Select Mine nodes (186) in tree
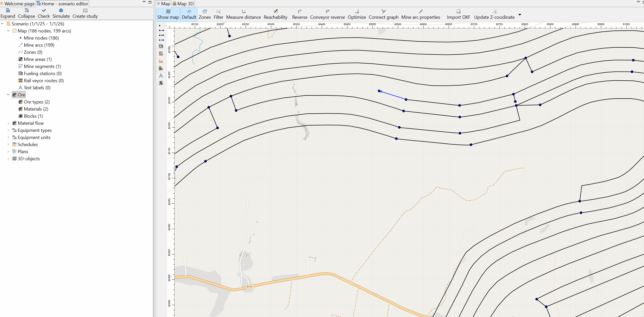 coord(41,38)
